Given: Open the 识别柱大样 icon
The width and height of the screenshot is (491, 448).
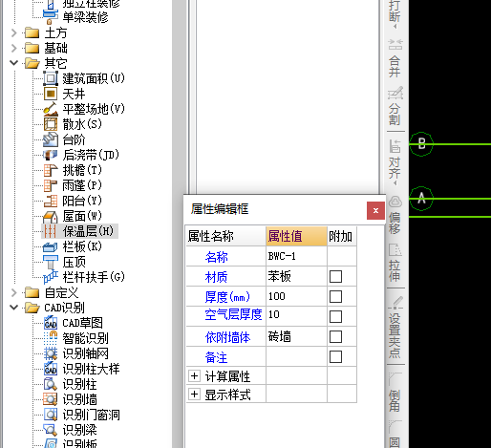Looking at the screenshot, I should (51, 369).
